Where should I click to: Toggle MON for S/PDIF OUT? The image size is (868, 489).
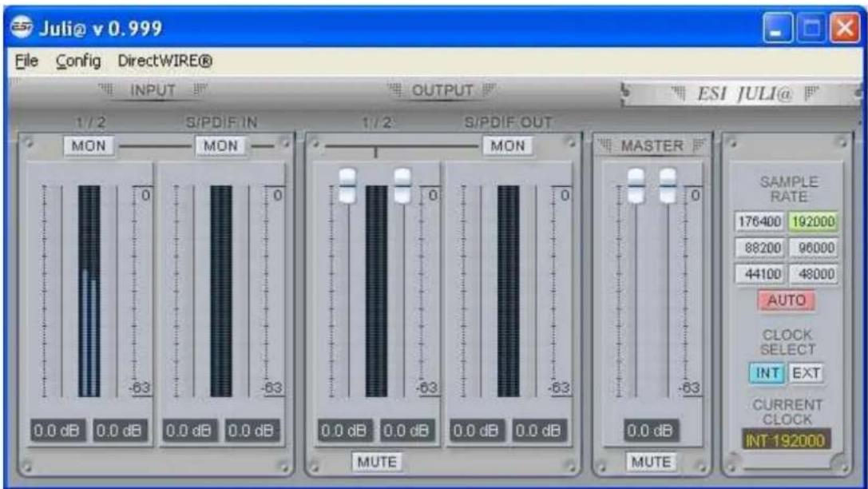point(508,145)
